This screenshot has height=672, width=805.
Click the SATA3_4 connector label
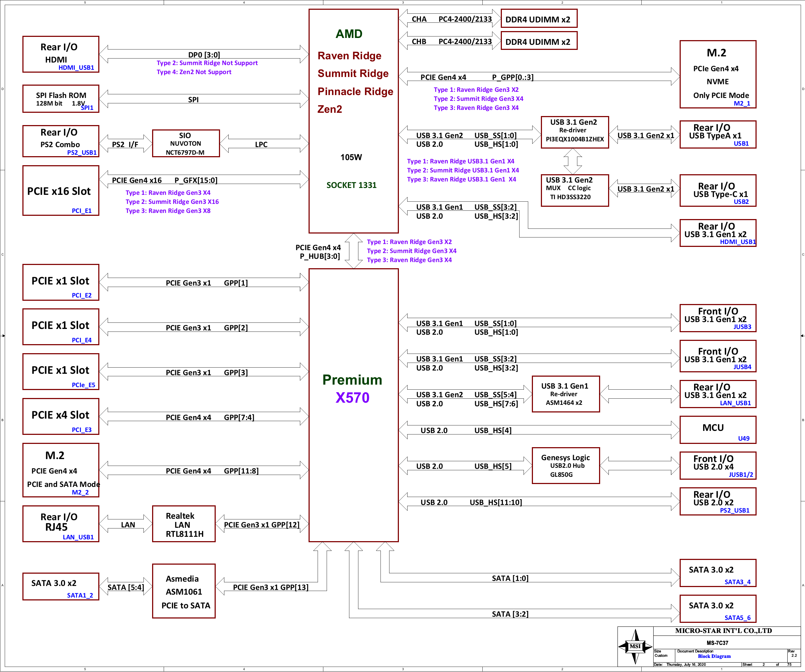[737, 582]
